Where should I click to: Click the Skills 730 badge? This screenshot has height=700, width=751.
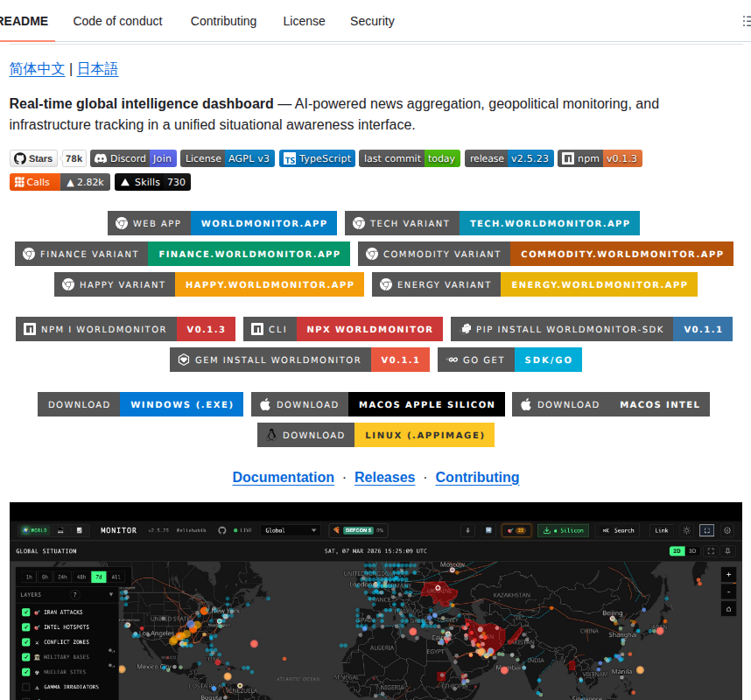coord(153,182)
